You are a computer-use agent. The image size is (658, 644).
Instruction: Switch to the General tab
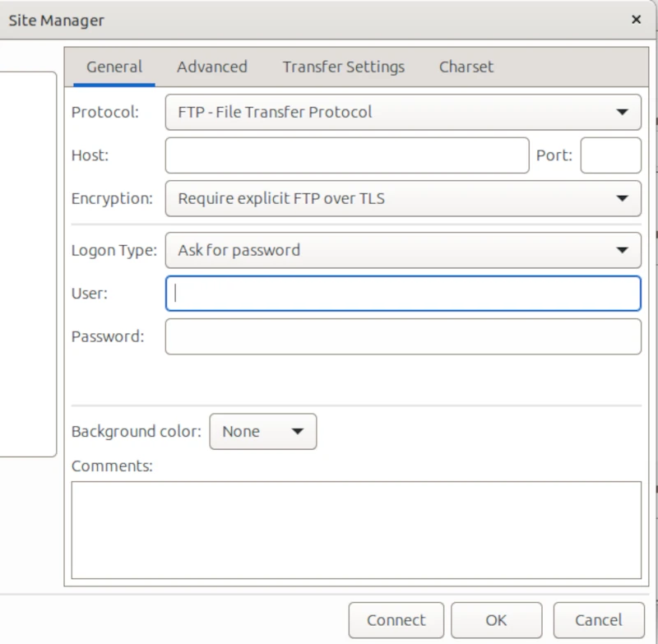(114, 67)
